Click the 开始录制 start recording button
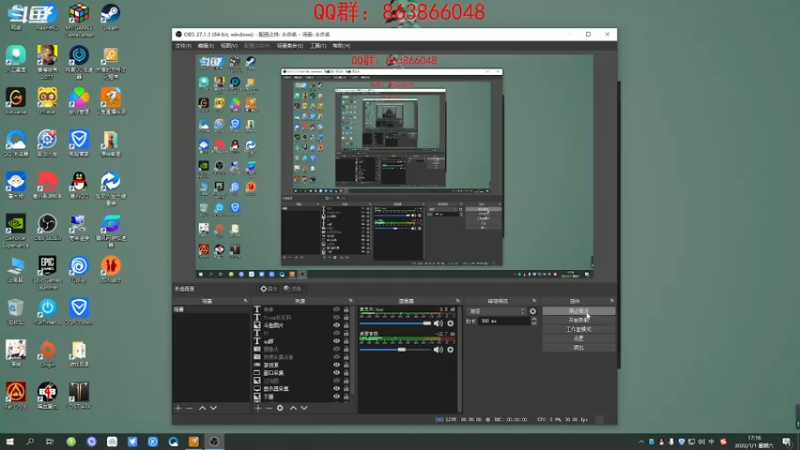The height and width of the screenshot is (450, 800). pos(579,320)
